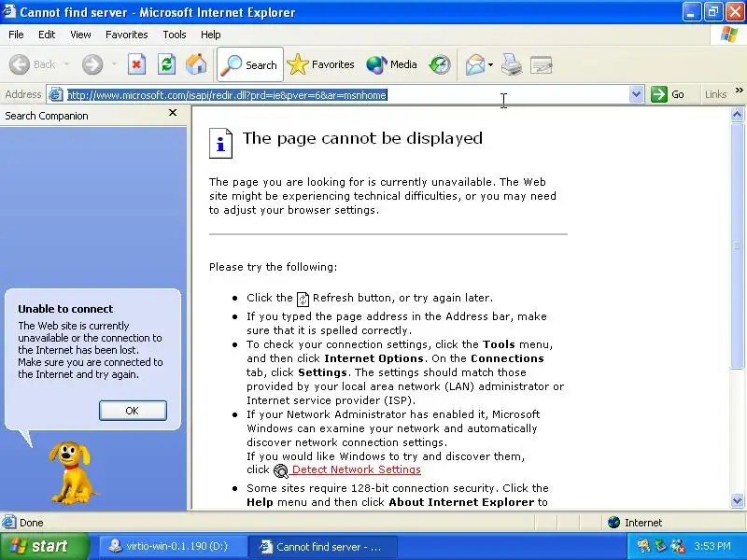Click the Refresh toolbar icon
Viewport: 747px width, 560px height.
pos(167,64)
